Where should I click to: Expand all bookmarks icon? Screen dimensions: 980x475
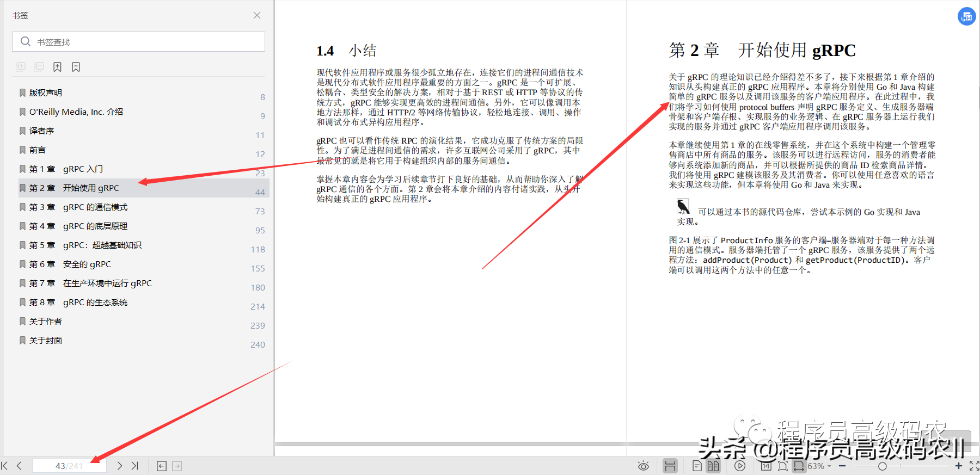click(21, 67)
